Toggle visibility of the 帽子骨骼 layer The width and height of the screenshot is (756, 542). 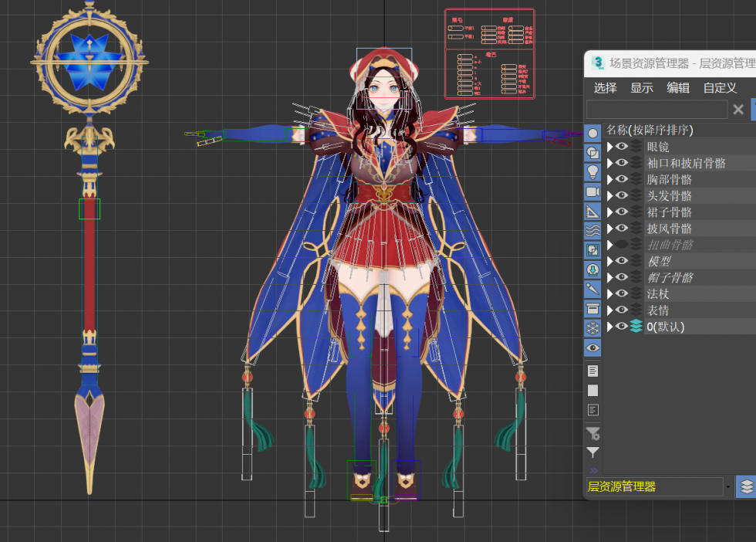622,277
